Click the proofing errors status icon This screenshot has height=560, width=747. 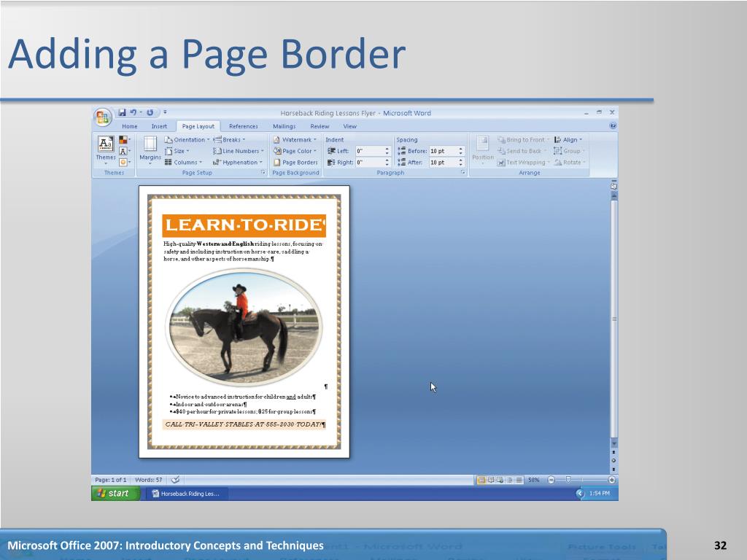pos(175,480)
